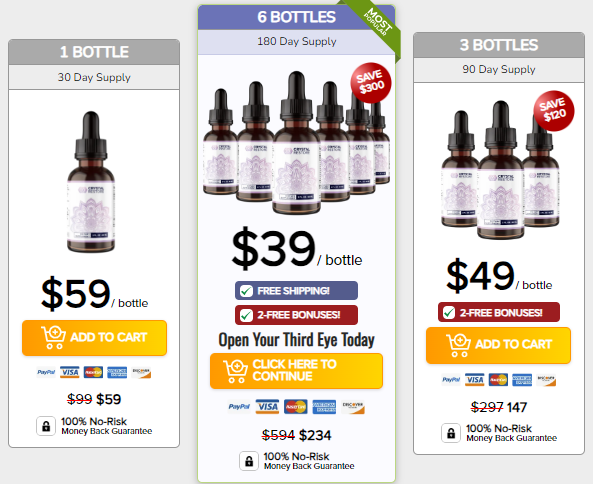Click the PayPal icon under 1 Bottle
The width and height of the screenshot is (593, 484).
click(46, 372)
